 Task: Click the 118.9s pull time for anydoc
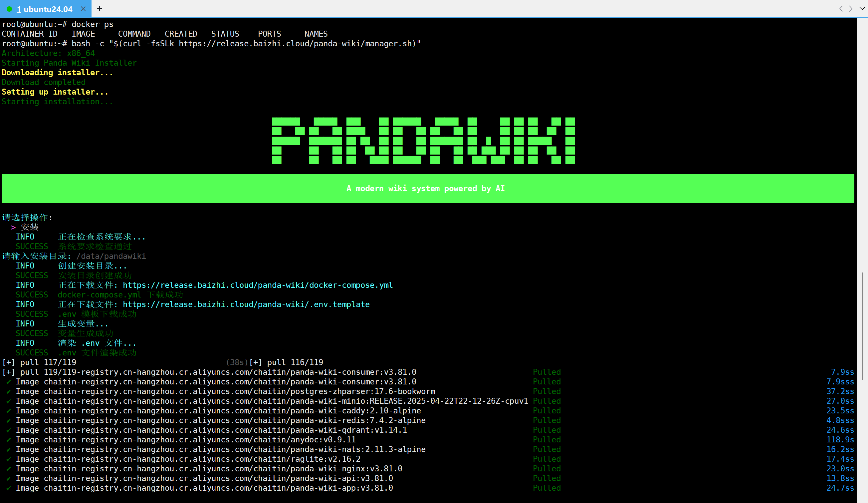pyautogui.click(x=840, y=440)
